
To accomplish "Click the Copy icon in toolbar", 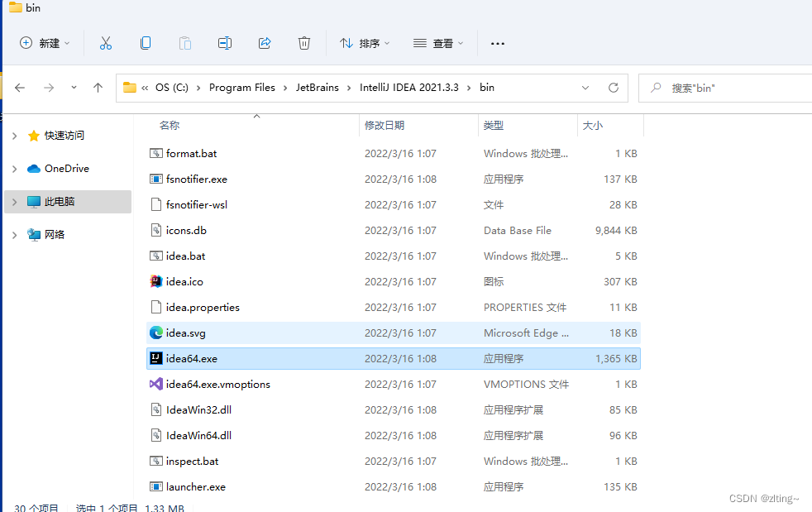I will [146, 43].
